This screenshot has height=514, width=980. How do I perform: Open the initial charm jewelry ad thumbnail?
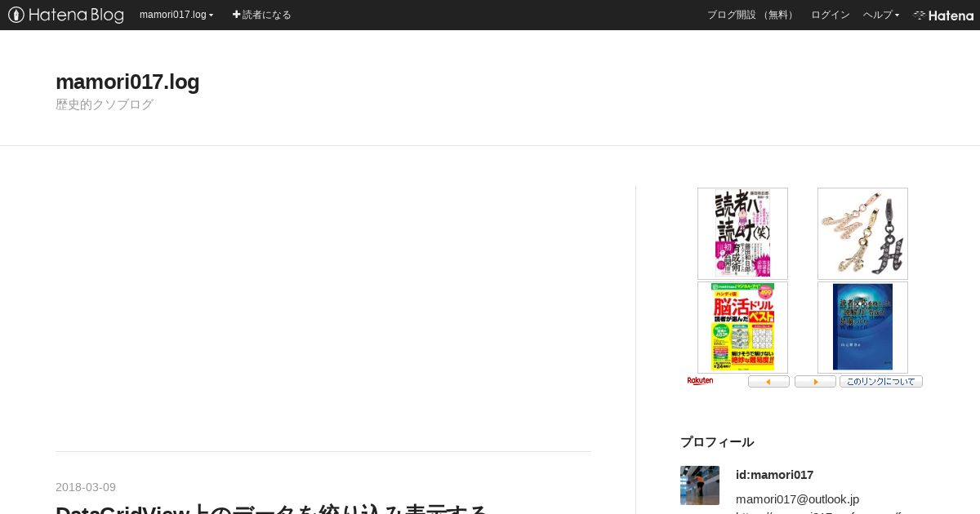coord(862,233)
